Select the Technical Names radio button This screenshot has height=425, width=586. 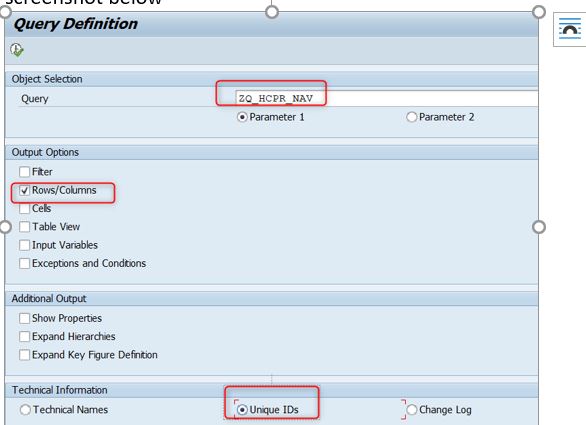pos(25,410)
